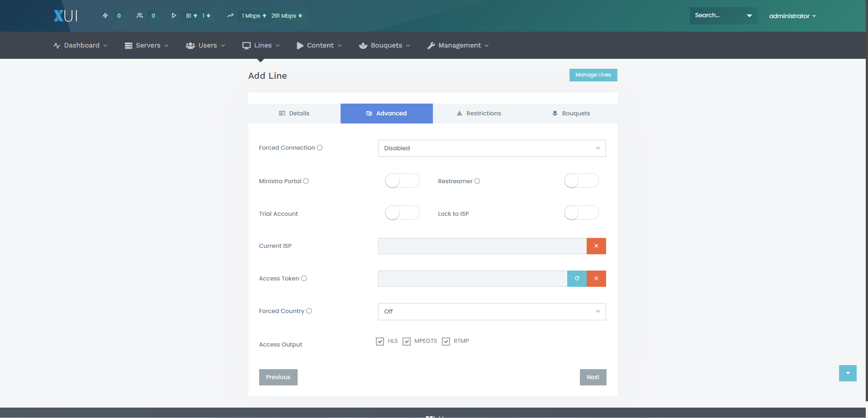
Task: Click the Ministra Portal help circle icon
Action: pyautogui.click(x=306, y=181)
